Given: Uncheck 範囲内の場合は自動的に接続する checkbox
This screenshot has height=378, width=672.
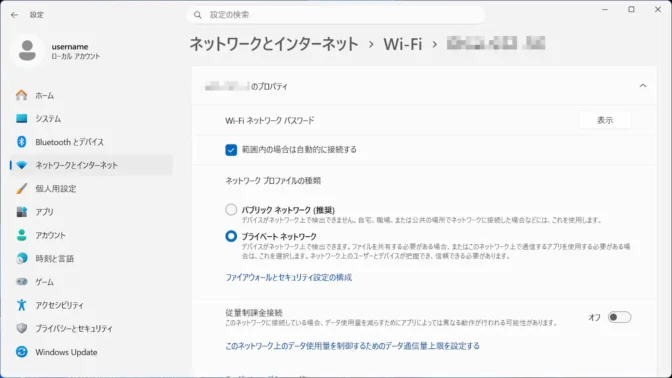Looking at the screenshot, I should coord(231,150).
